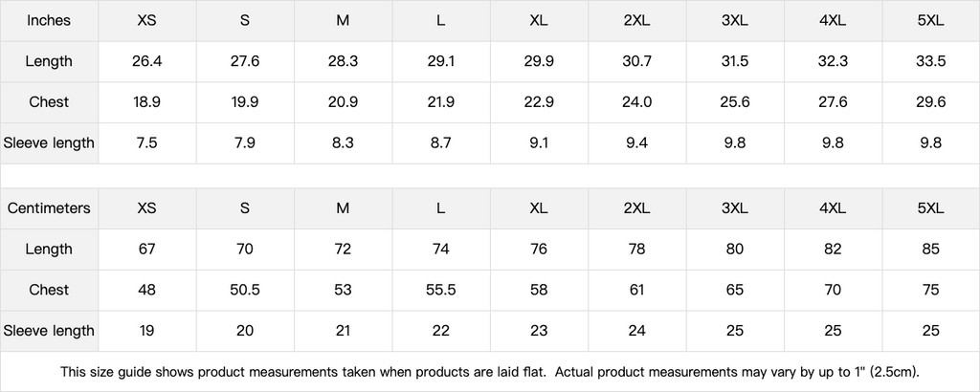Click the Centimeters table header cell
This screenshot has width=980, height=392.
tap(49, 207)
